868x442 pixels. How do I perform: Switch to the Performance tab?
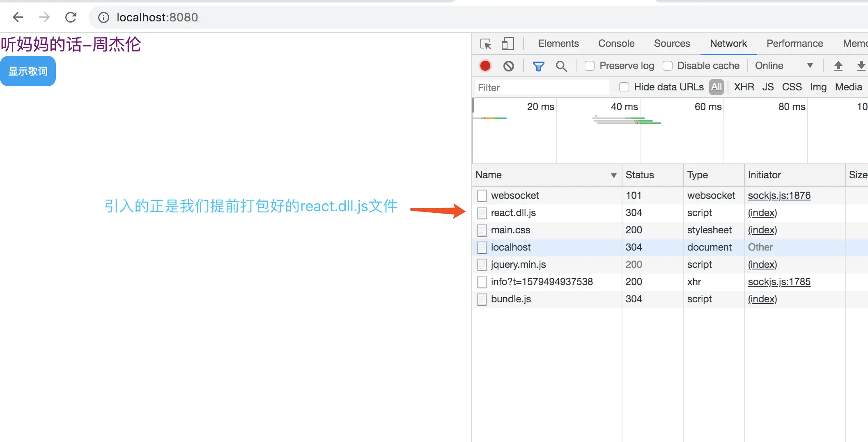tap(795, 44)
